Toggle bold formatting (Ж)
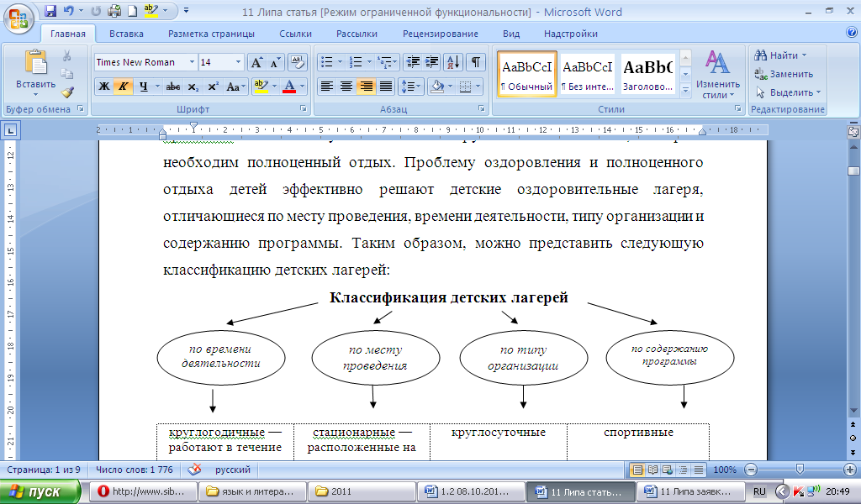Screen dimensions: 861x504 [103, 87]
